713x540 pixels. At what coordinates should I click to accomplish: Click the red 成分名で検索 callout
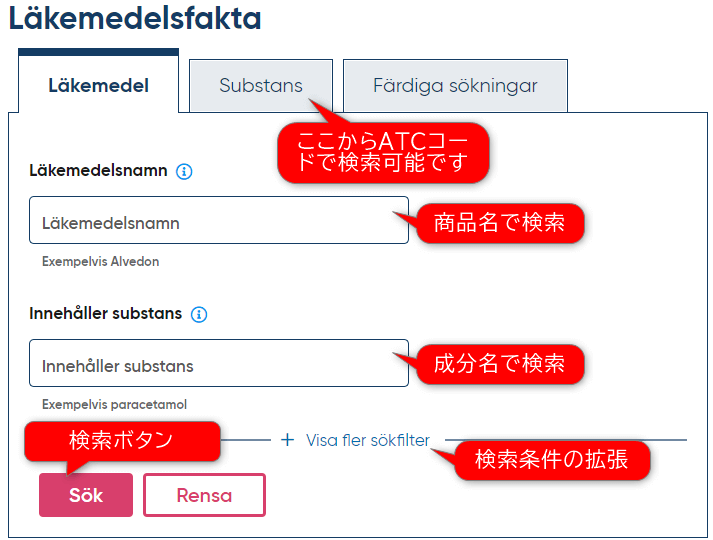(499, 365)
